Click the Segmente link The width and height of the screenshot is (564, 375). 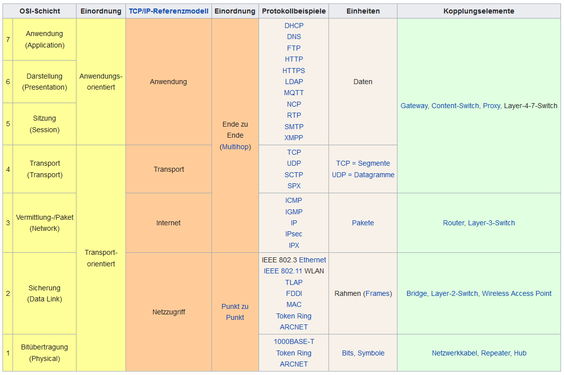click(x=374, y=163)
